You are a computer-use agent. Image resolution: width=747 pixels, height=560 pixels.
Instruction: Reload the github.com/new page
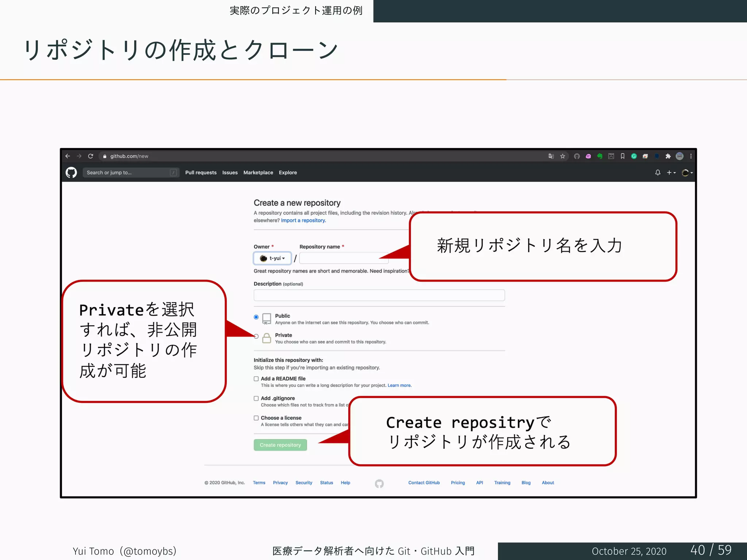click(90, 156)
